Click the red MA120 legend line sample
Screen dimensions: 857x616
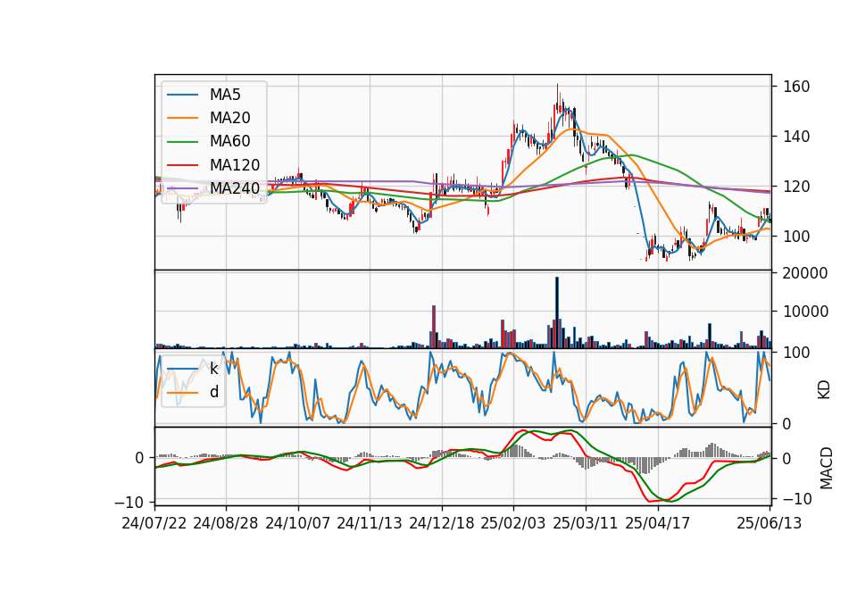pyautogui.click(x=182, y=165)
